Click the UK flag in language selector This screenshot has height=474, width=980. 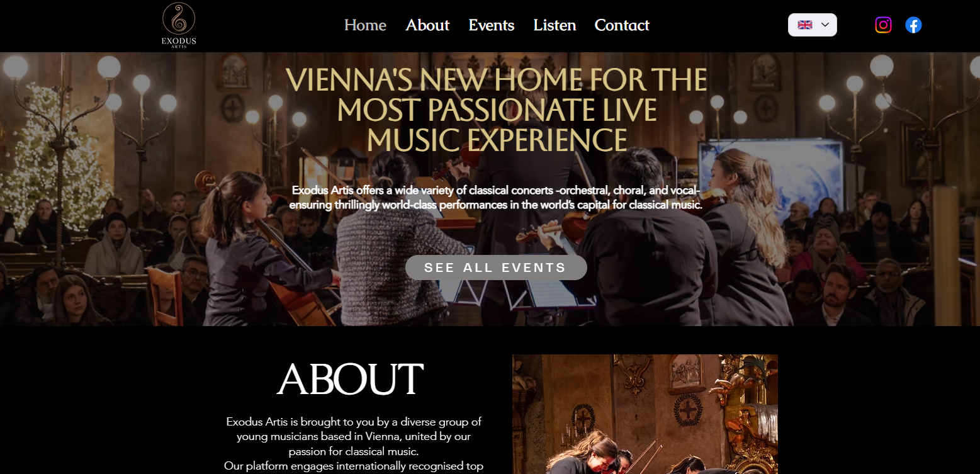[x=804, y=25]
